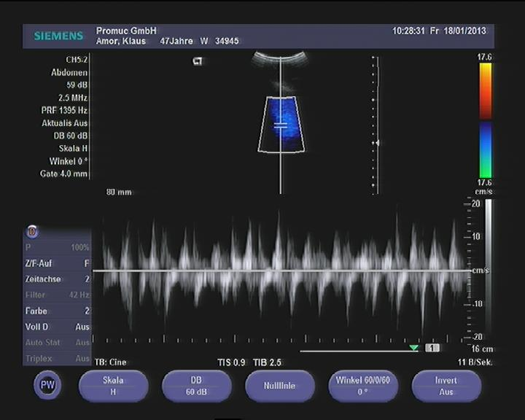Toggle the Voll D setting
The height and width of the screenshot is (420, 525).
58,327
